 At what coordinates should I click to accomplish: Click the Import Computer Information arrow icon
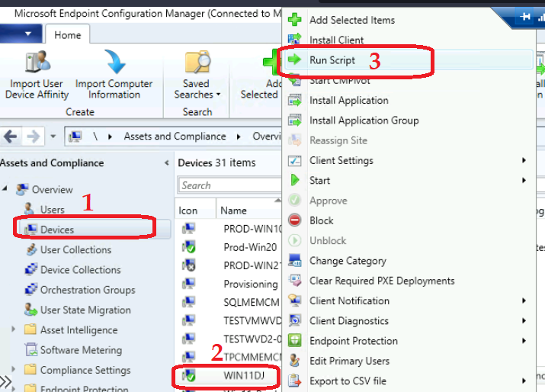tap(114, 62)
